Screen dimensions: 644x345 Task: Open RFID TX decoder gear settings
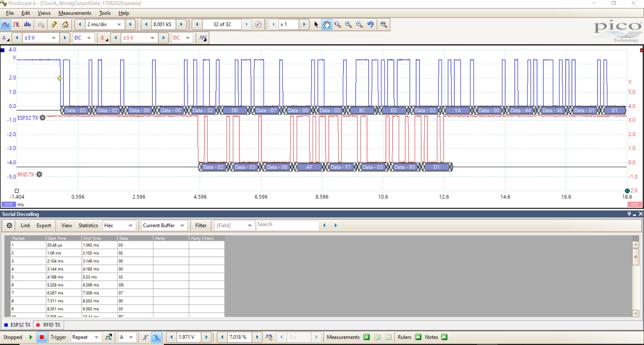coord(39,174)
